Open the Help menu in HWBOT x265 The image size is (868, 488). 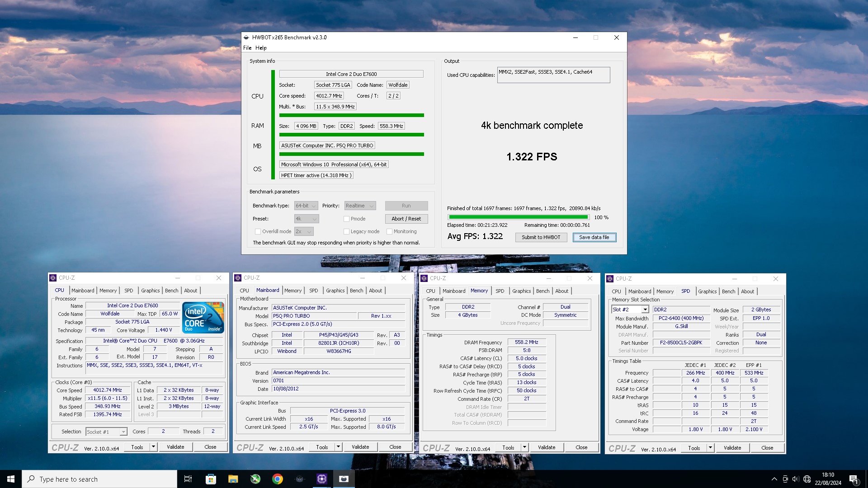point(261,48)
